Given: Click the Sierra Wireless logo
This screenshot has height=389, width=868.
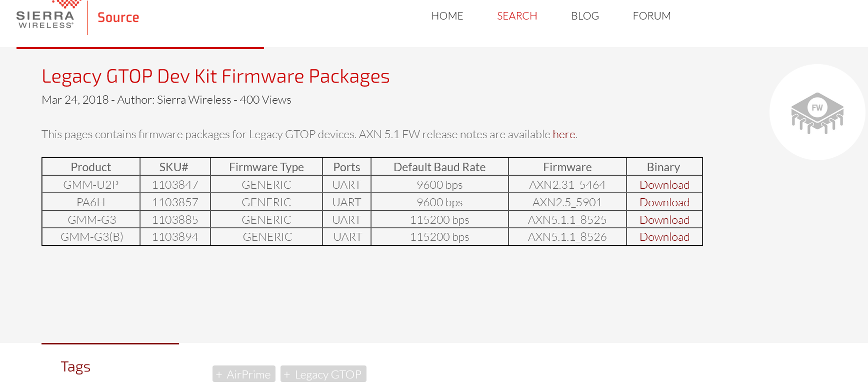Looking at the screenshot, I should tap(46, 16).
